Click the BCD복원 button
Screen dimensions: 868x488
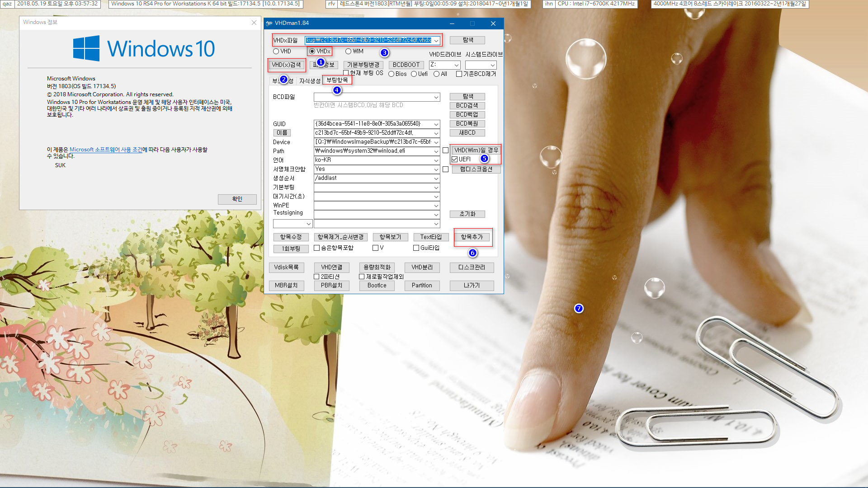pyautogui.click(x=467, y=124)
